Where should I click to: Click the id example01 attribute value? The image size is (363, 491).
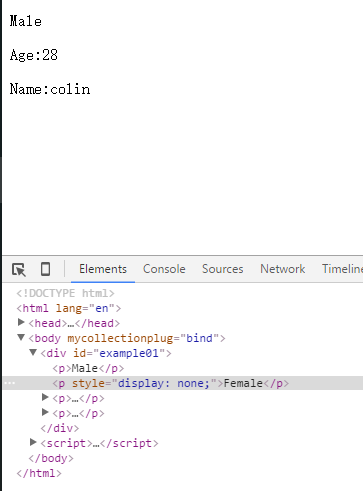(129, 353)
